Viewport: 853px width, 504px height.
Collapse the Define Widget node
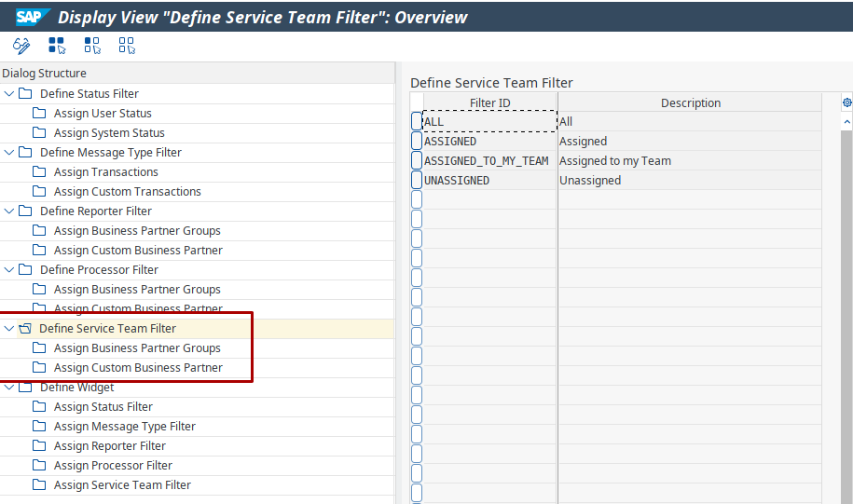tap(9, 388)
